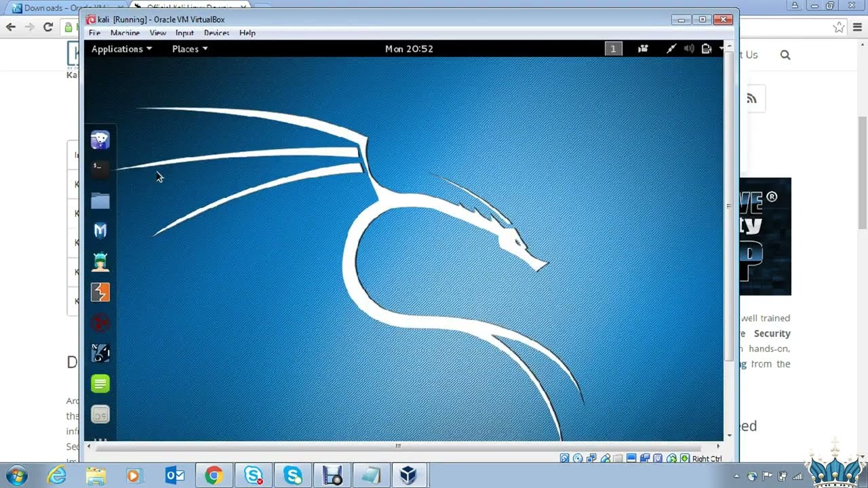Open VirtualBox Input menu
Screen dimensions: 868x488
(x=184, y=33)
